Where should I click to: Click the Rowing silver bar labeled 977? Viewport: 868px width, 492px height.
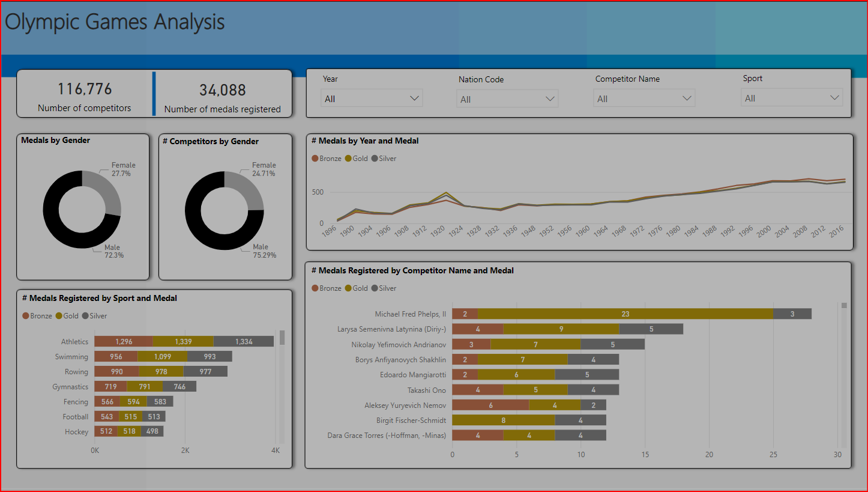[x=205, y=372]
